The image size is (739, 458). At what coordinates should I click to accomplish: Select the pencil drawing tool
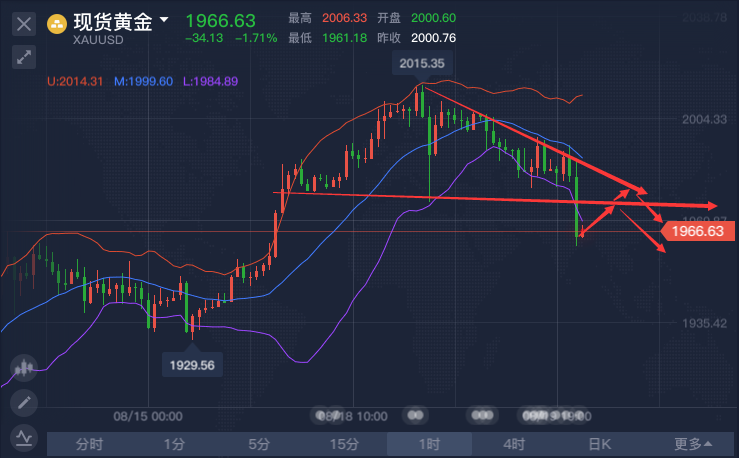pos(24,403)
